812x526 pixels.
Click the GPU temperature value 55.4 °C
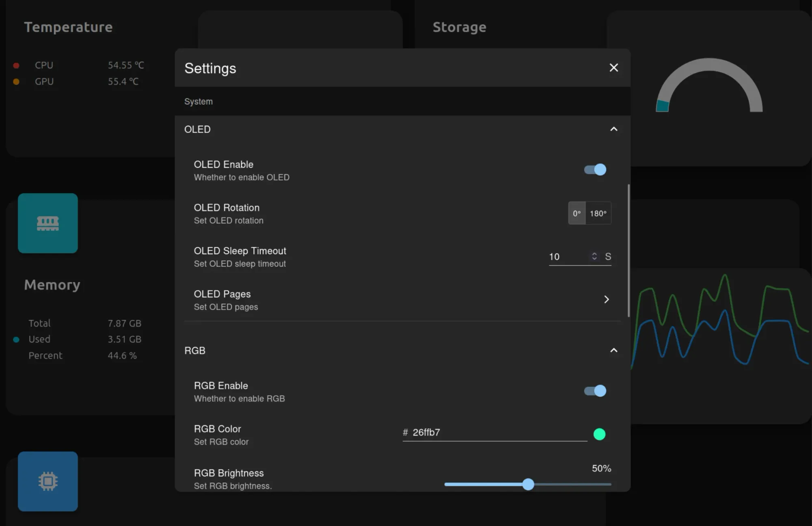coord(123,81)
